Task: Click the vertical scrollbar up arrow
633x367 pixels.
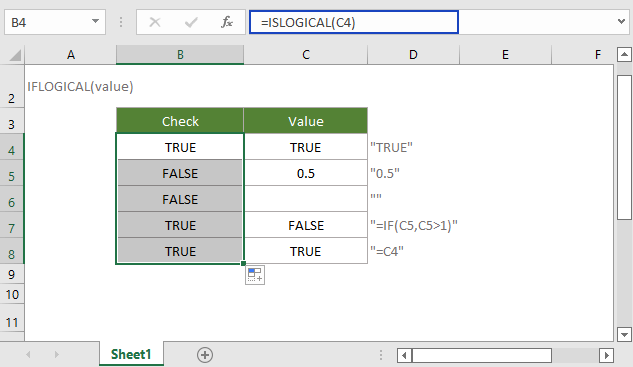Action: 624,54
